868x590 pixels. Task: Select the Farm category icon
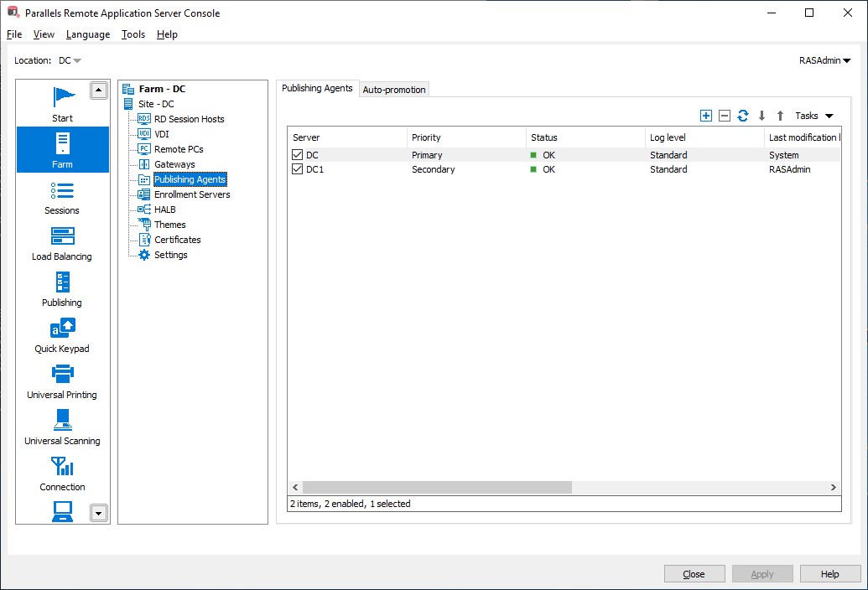tap(63, 143)
